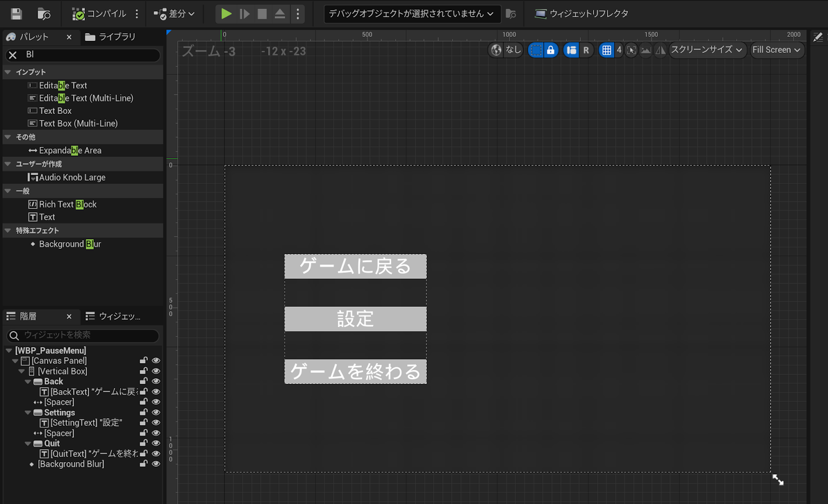
Task: Click the widget lock icon in the viewport
Action: 550,50
